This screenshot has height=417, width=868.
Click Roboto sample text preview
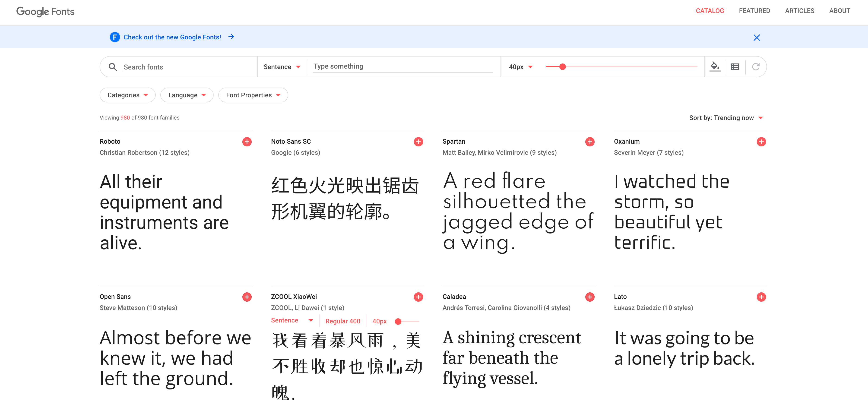(x=164, y=212)
